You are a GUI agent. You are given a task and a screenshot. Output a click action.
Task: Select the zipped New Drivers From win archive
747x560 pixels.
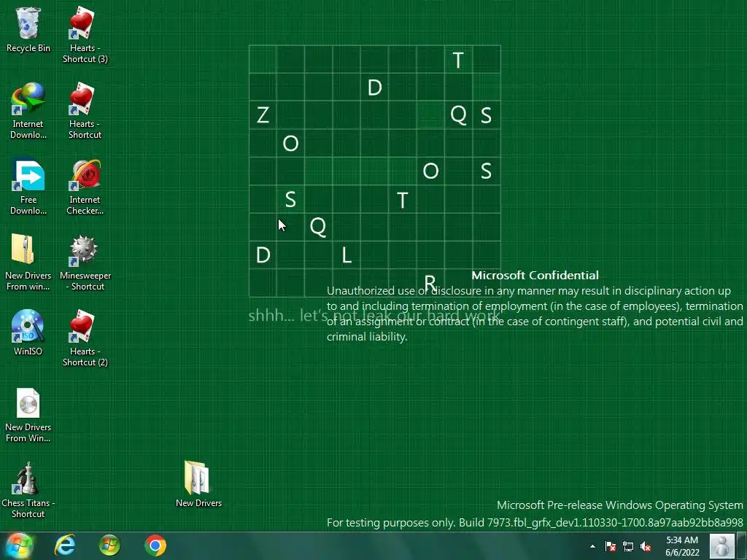coord(28,262)
